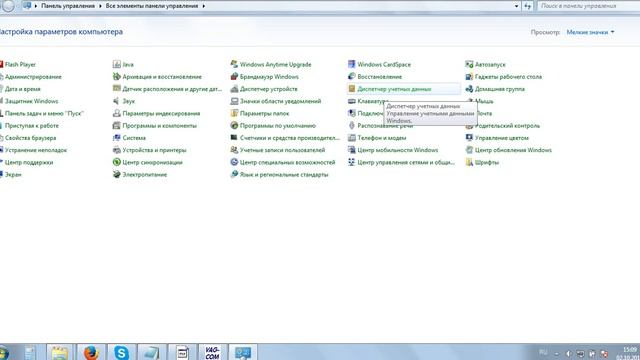
Task: Open Датчик расположения и другие датчики item
Action: [167, 89]
